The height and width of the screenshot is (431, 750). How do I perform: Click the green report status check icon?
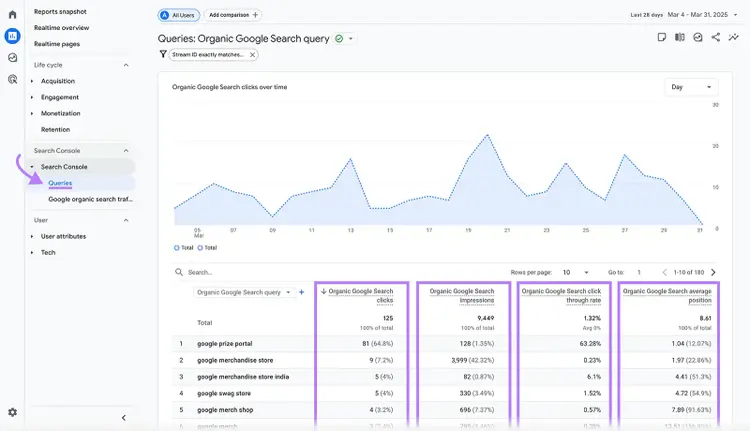[x=339, y=39]
